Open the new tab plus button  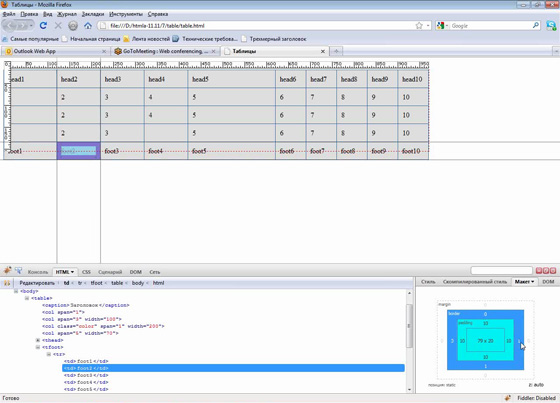[336, 51]
